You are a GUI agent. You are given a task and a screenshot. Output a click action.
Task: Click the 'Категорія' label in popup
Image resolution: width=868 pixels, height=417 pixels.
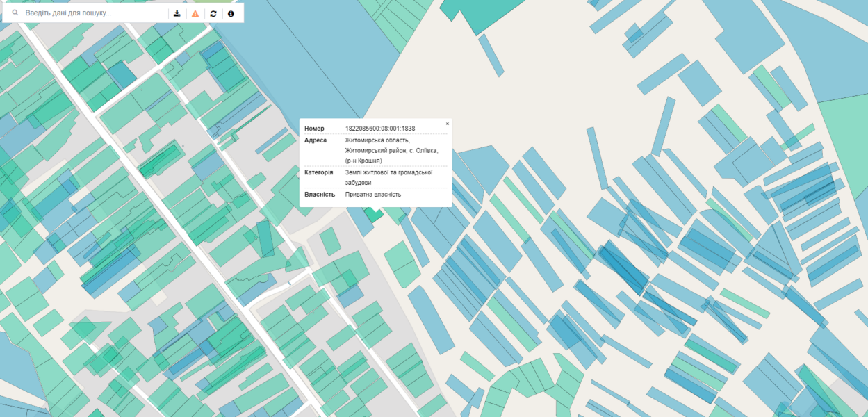click(318, 172)
